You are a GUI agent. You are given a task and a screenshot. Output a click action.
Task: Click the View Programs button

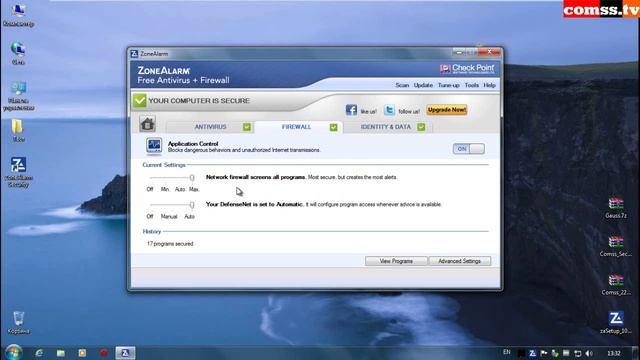click(396, 261)
